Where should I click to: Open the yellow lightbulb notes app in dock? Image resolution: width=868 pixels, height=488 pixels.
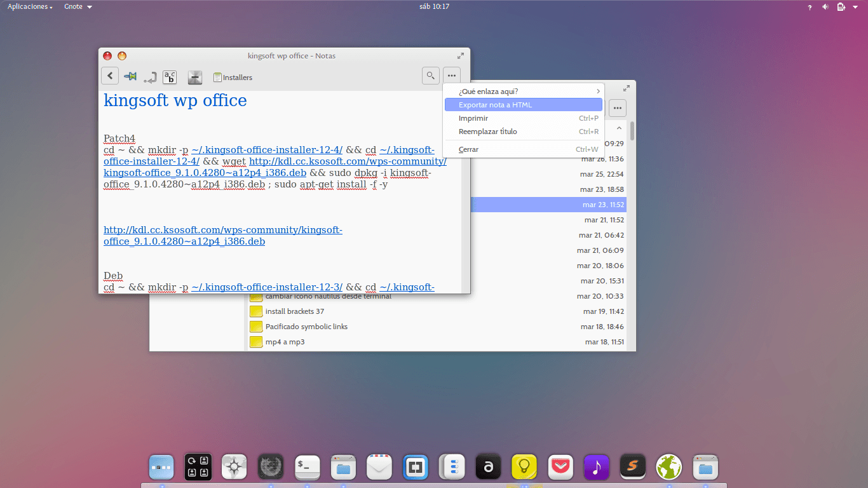(x=524, y=467)
